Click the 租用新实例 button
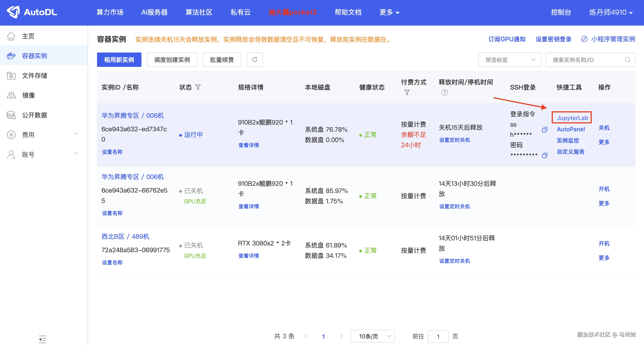Viewport: 644px width, 346px height. (x=119, y=60)
